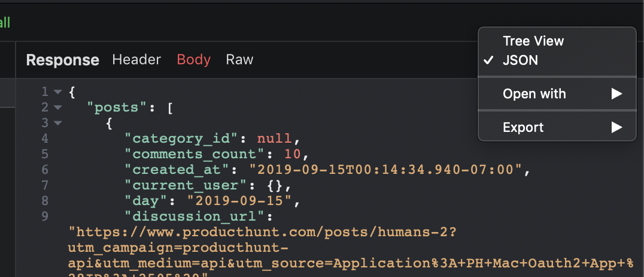Choose Tree View in the popup menu
The height and width of the screenshot is (277, 644).
coord(557,41)
